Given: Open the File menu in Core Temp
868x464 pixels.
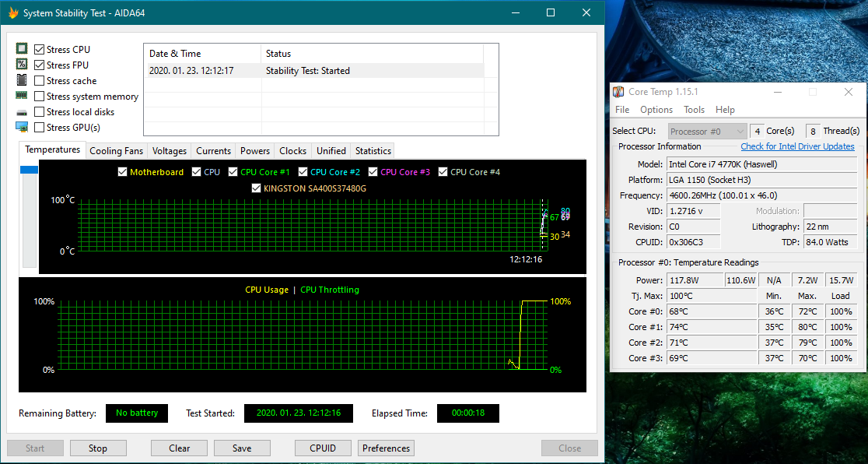Looking at the screenshot, I should point(622,110).
